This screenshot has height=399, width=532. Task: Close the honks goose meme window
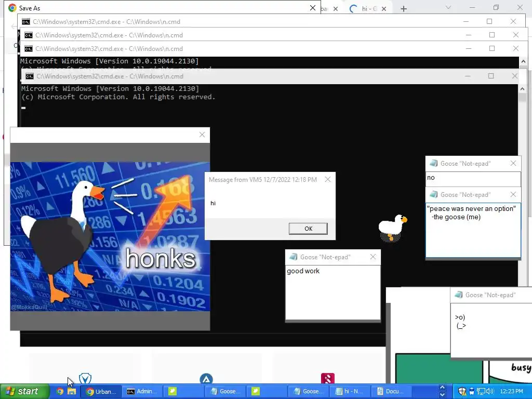pyautogui.click(x=202, y=135)
